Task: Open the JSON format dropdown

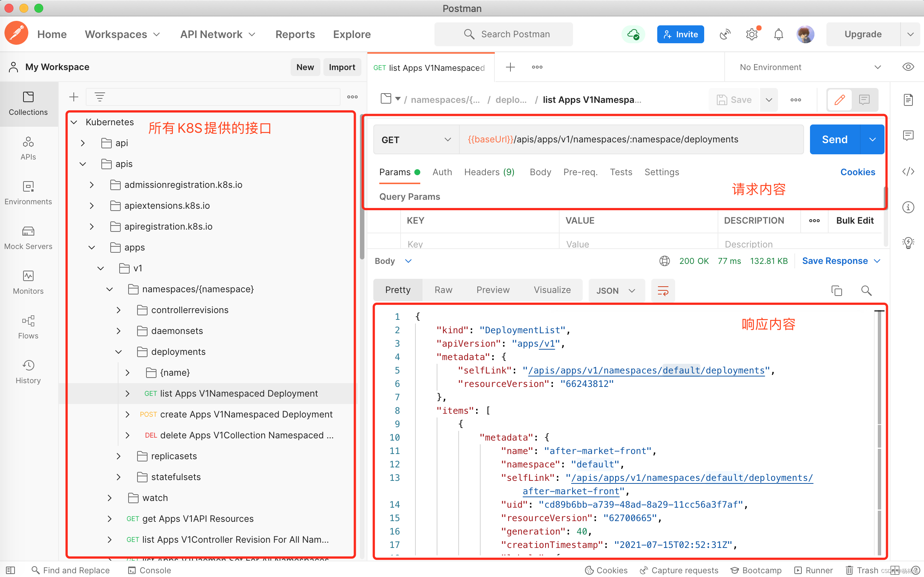Action: [616, 291]
